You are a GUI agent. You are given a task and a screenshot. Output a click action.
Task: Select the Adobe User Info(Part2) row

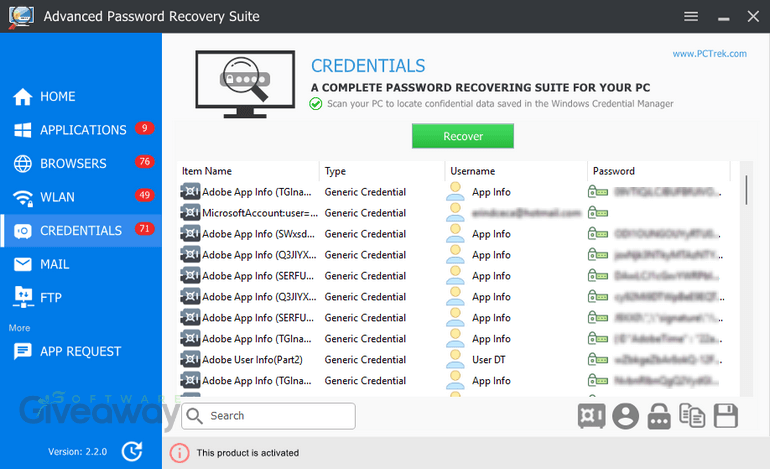coord(458,359)
